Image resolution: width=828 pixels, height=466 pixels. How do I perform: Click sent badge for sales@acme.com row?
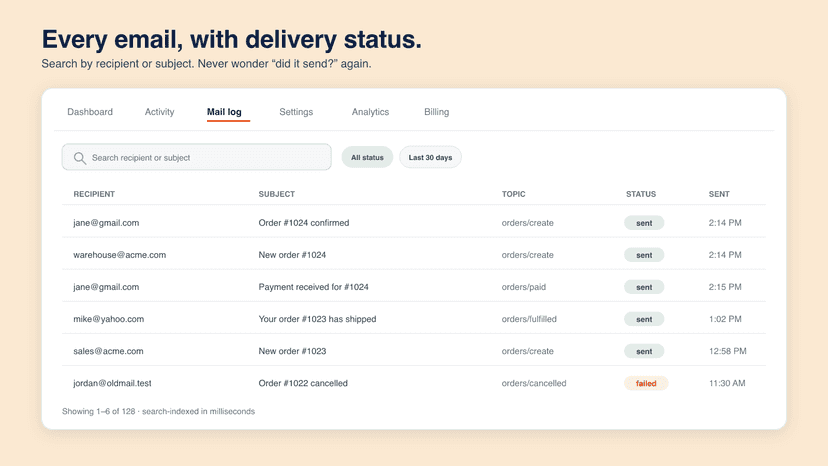pyautogui.click(x=644, y=351)
